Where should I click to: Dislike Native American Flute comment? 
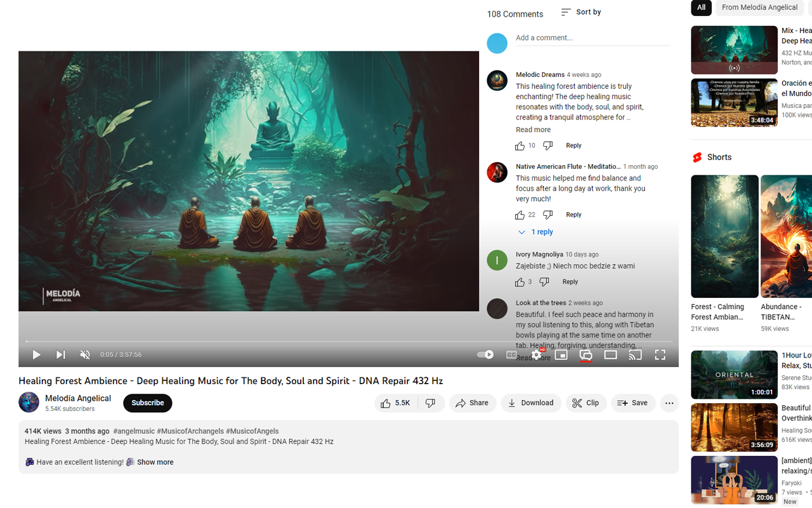[x=547, y=215]
